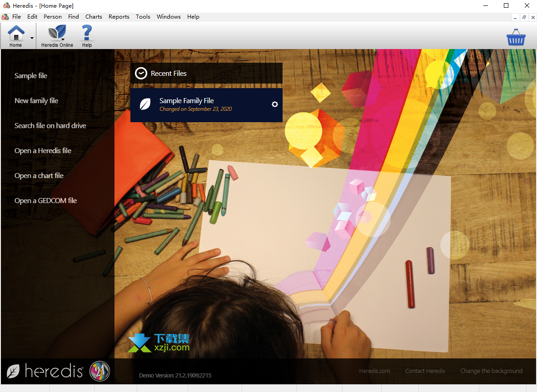This screenshot has height=392, width=537.
Task: Open the Person menu
Action: (52, 17)
